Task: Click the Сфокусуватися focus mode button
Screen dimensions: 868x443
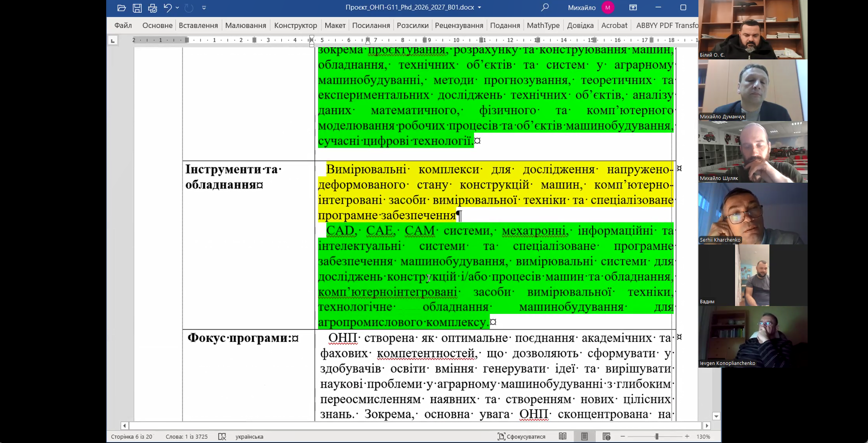Action: tap(521, 437)
